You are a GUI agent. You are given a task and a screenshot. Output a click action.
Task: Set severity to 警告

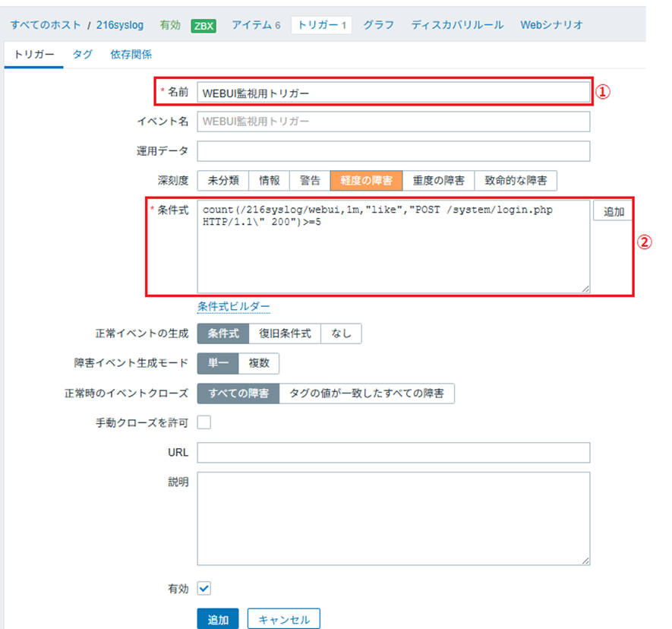pos(310,180)
